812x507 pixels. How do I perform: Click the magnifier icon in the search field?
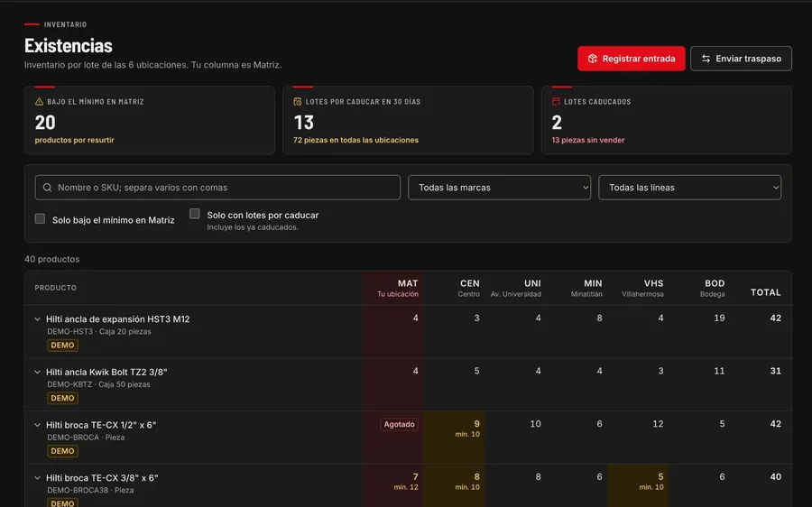(47, 188)
